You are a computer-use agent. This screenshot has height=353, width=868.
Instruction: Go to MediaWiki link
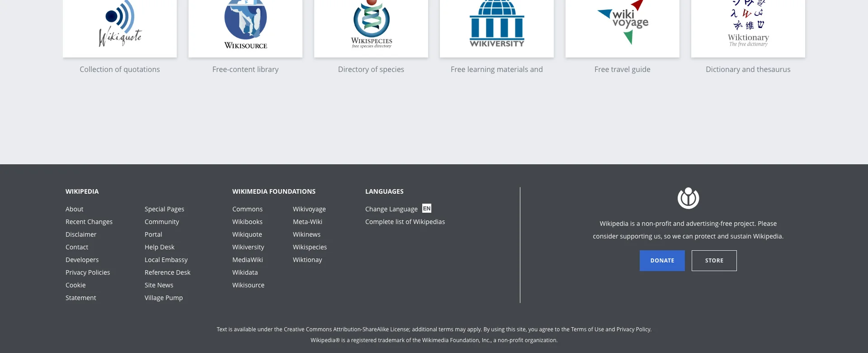pyautogui.click(x=248, y=260)
